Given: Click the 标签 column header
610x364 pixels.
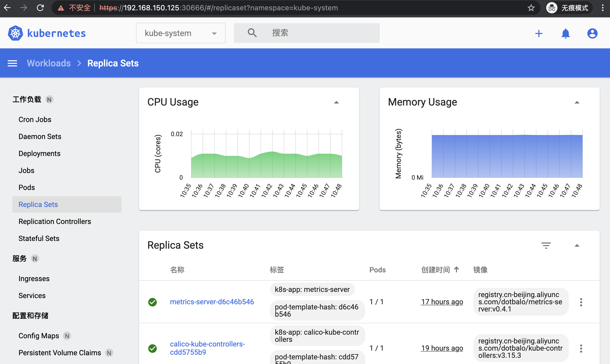Looking at the screenshot, I should (x=277, y=270).
